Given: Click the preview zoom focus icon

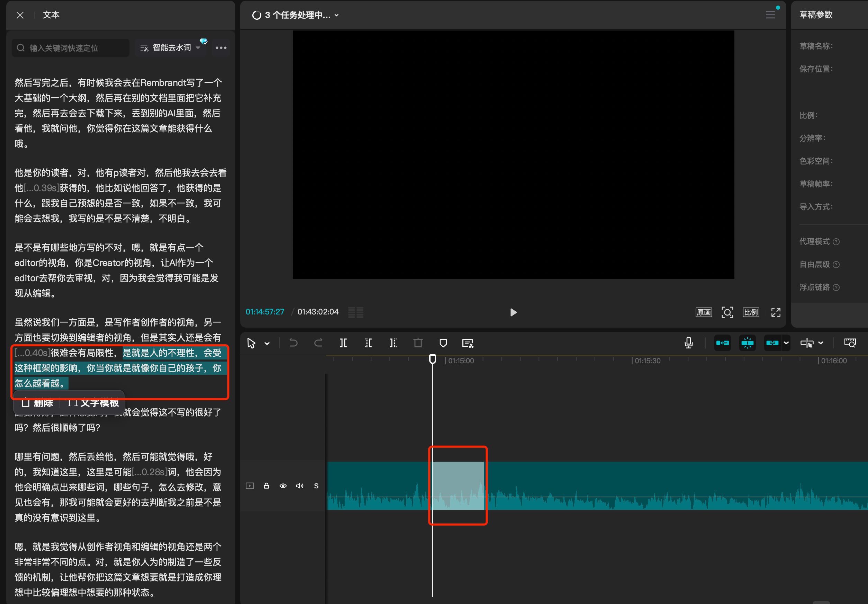Looking at the screenshot, I should (x=727, y=312).
